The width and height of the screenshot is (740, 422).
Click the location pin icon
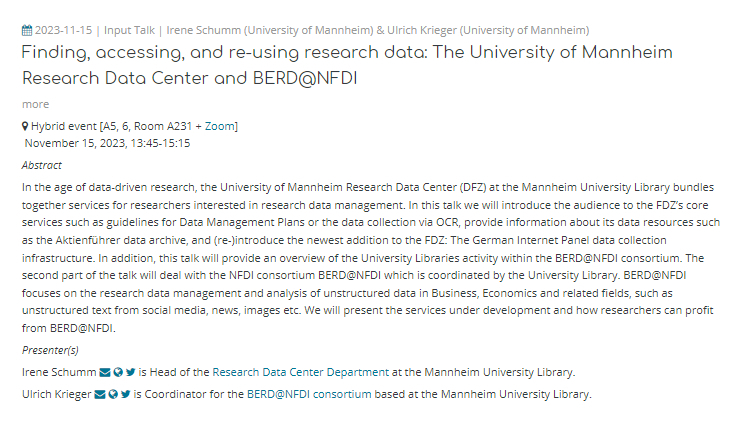click(x=25, y=126)
